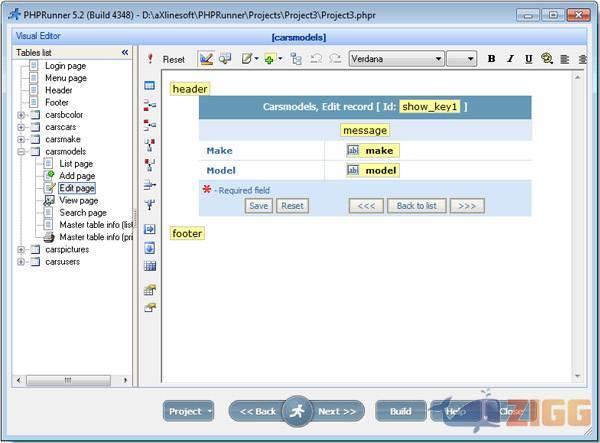Viewport: 600px width, 443px height.
Task: Click the green plus insert icon
Action: tap(269, 59)
